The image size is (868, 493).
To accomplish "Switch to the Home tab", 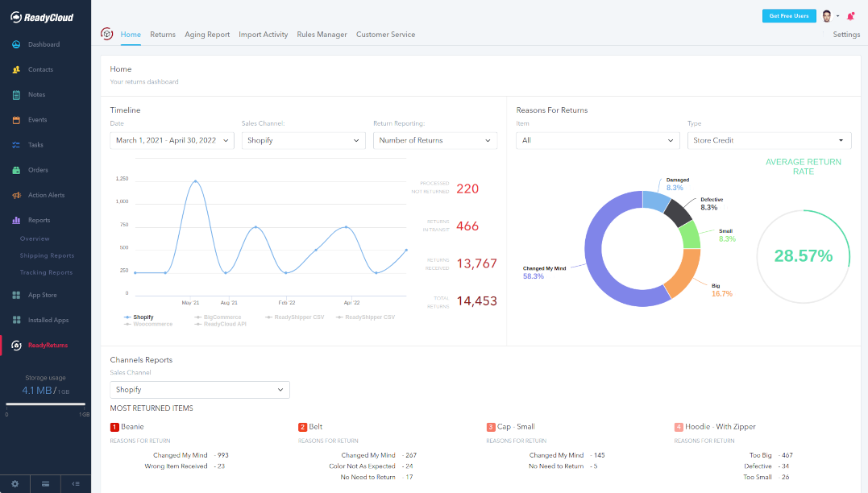I will click(131, 35).
